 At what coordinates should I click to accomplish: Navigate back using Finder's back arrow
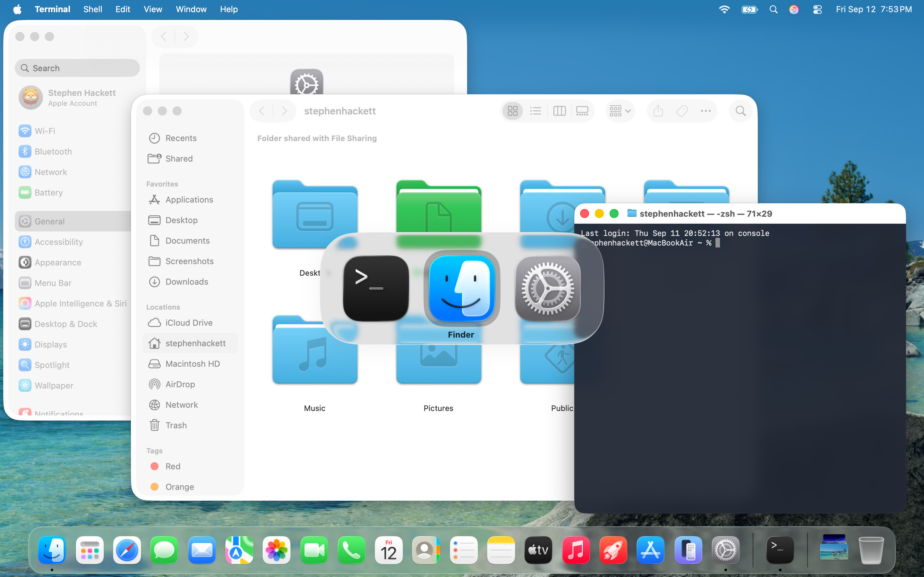(x=262, y=111)
